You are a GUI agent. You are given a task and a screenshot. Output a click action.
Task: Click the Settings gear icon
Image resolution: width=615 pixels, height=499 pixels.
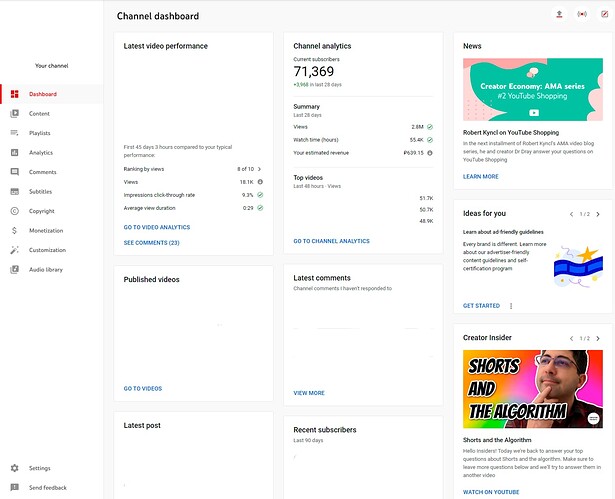(15, 468)
